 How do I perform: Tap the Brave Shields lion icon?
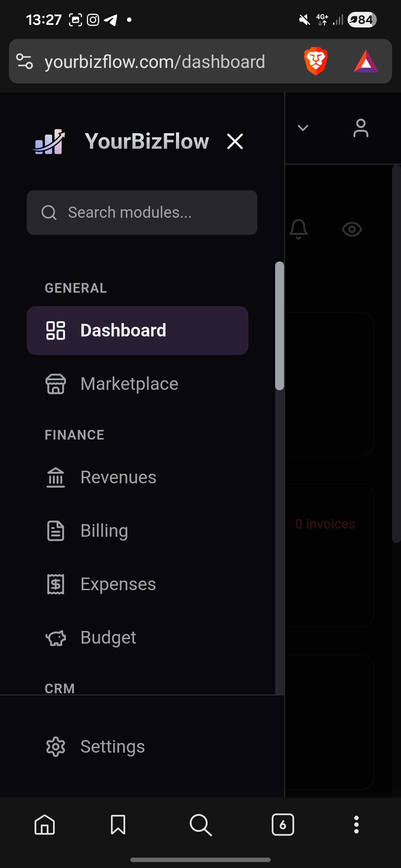click(316, 61)
